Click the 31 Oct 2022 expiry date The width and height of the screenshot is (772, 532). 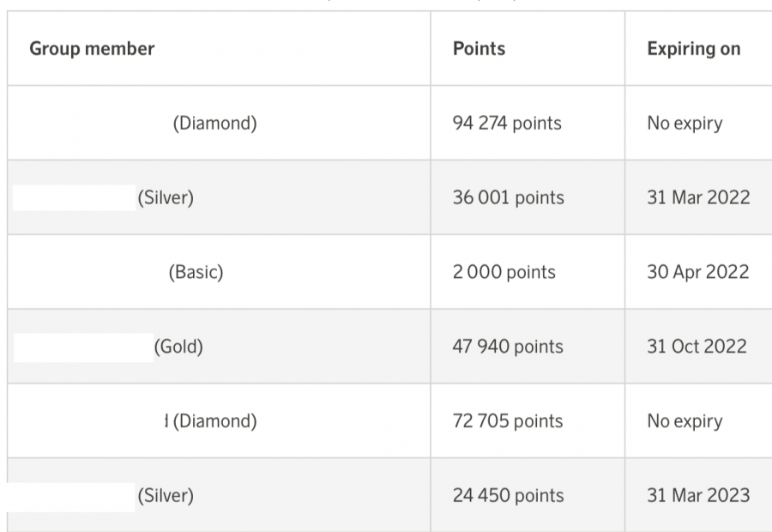point(697,348)
